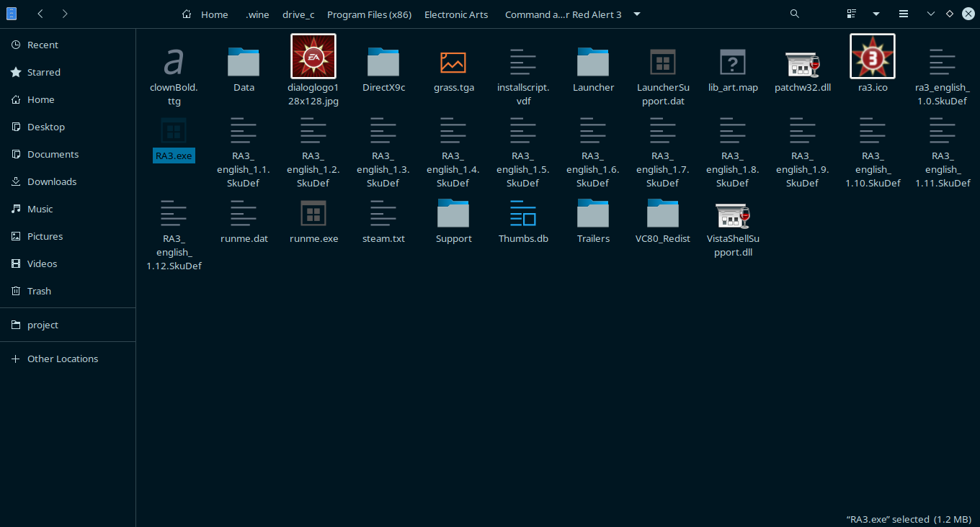Select the steam.txt text file

(383, 213)
